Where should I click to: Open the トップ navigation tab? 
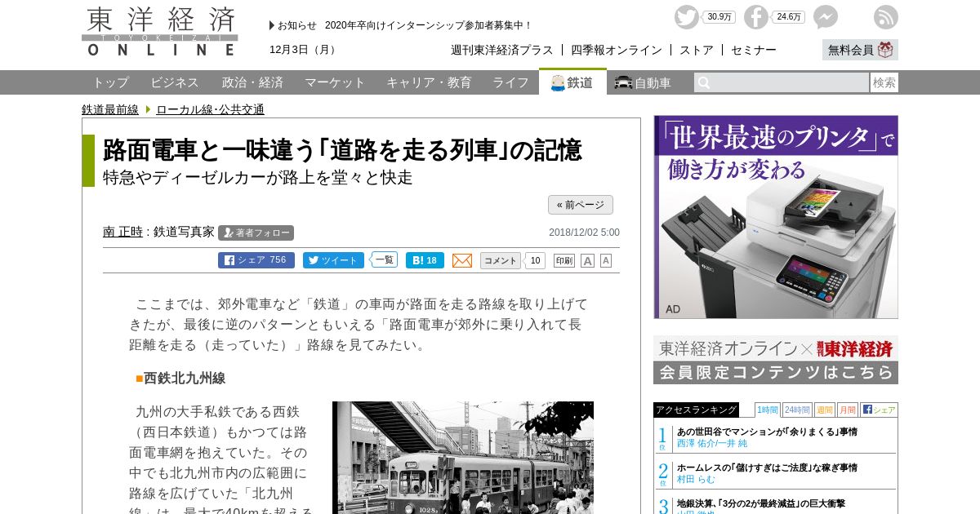click(110, 82)
